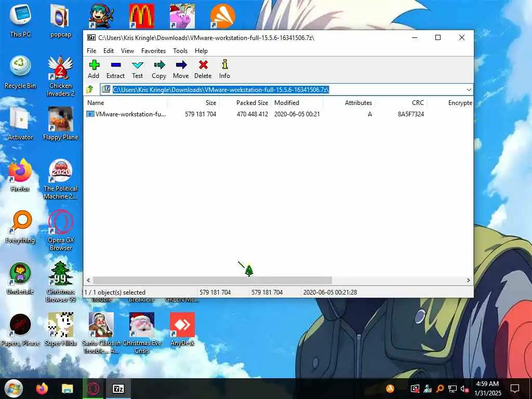Run Test on the selected archive
Screen dimensions: 532x399
click(x=137, y=69)
